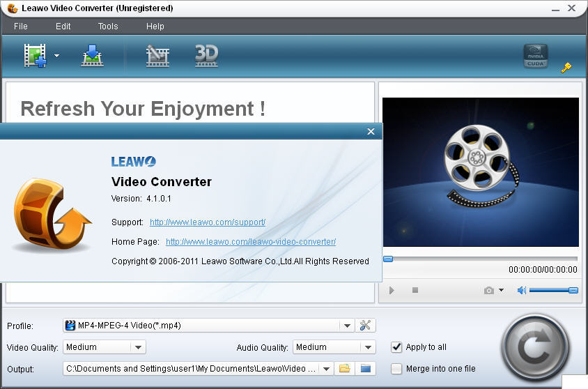588x389 pixels.
Task: Click the Output path field
Action: tap(192, 369)
